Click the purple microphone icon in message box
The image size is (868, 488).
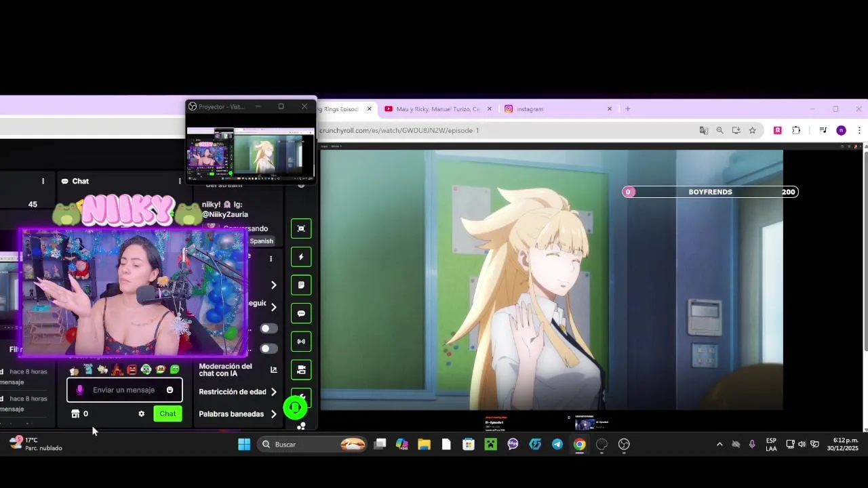[x=79, y=390]
